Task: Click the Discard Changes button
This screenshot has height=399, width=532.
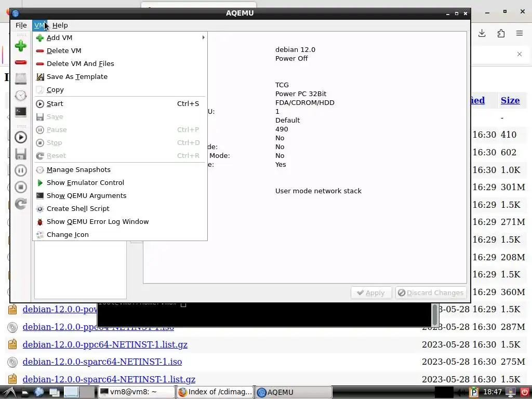Action: [431, 293]
